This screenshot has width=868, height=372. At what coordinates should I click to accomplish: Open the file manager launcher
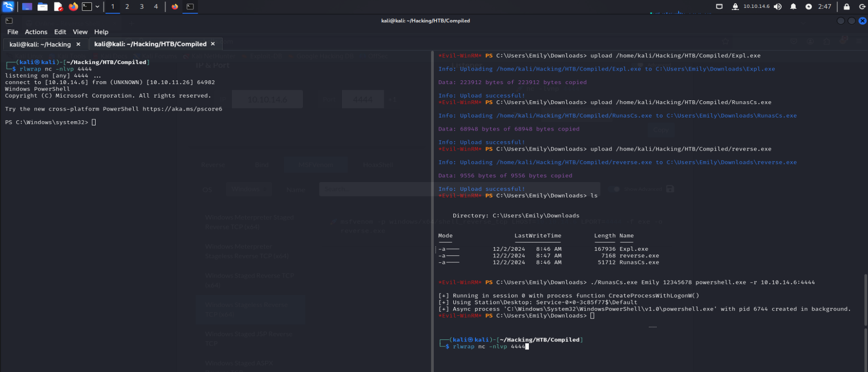(43, 7)
